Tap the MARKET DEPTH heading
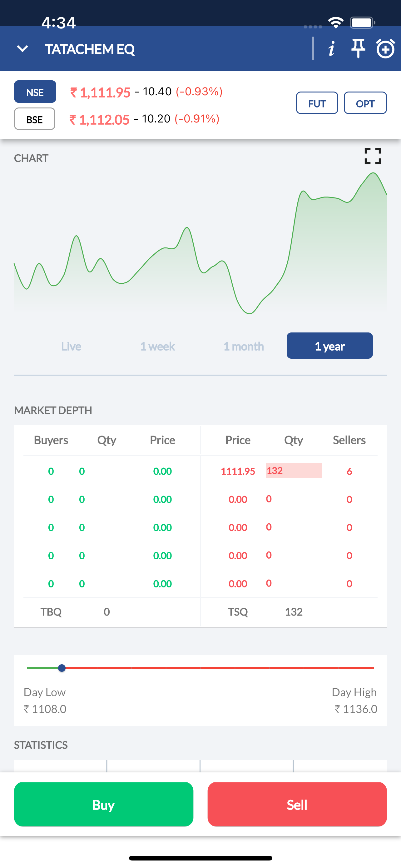The width and height of the screenshot is (401, 868). pyautogui.click(x=53, y=411)
